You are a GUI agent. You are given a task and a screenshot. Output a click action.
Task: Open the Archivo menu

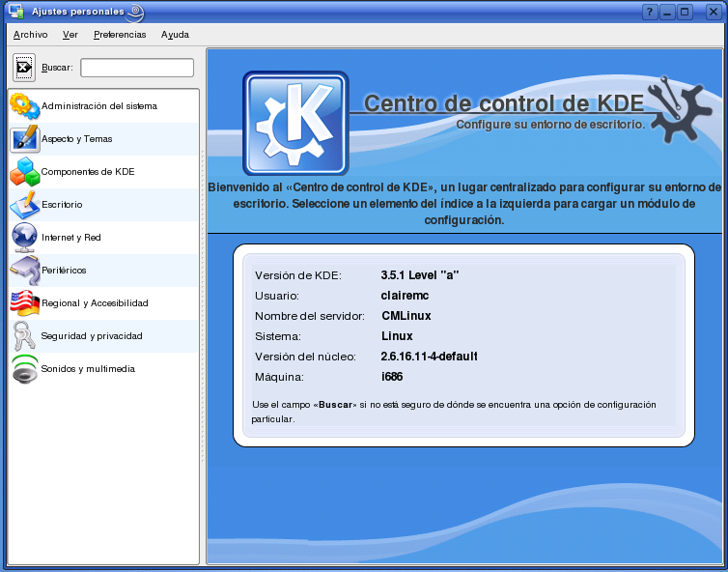point(30,35)
